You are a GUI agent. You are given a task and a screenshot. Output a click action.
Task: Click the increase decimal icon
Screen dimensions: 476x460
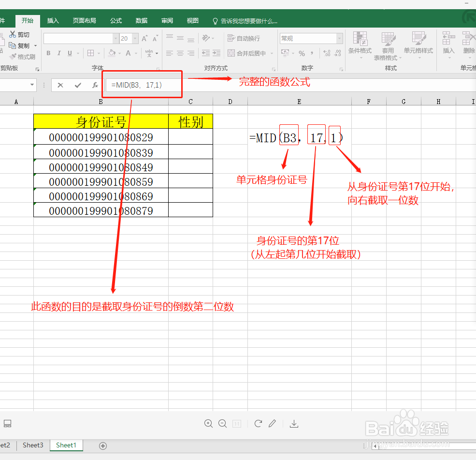click(327, 54)
